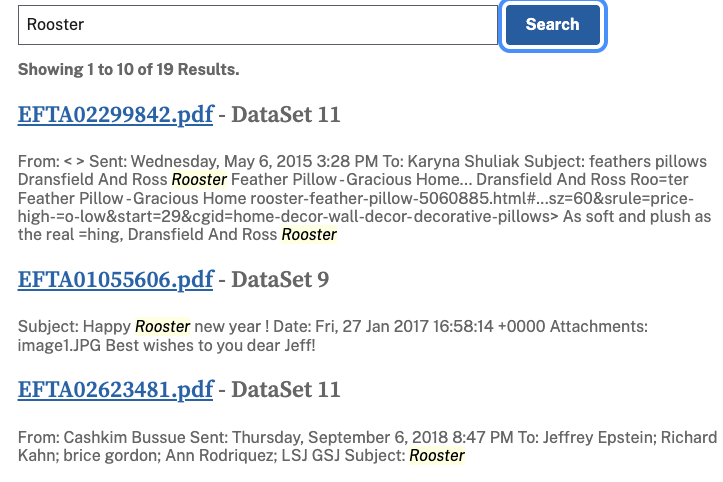The width and height of the screenshot is (723, 482).
Task: Click the 'Fri, 27 Jan 2017' date text
Action: point(374,326)
